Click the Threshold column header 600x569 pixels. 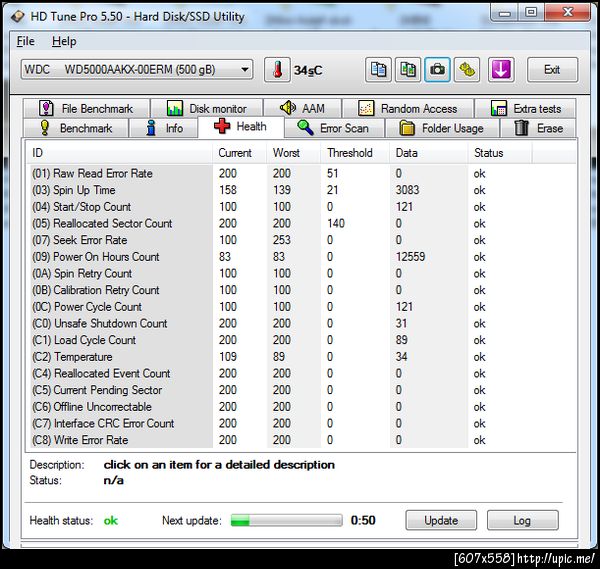point(355,153)
